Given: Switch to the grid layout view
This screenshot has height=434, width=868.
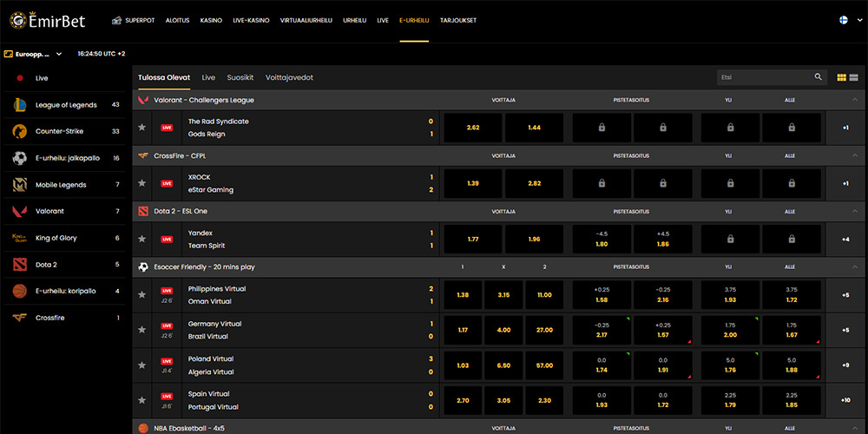Looking at the screenshot, I should click(x=842, y=78).
